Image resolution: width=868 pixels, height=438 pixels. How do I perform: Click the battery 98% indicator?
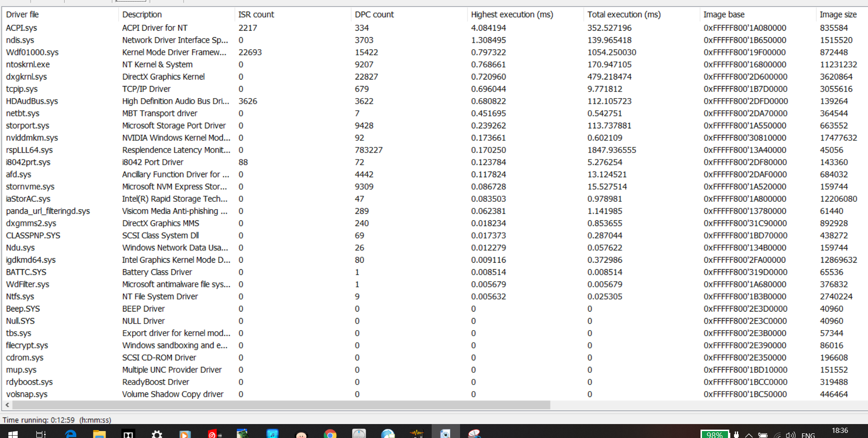coord(714,434)
